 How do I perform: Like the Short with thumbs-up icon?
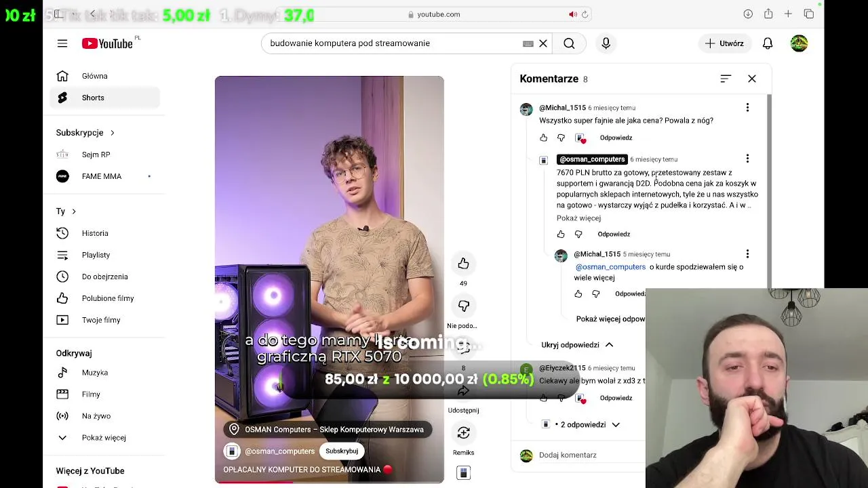click(463, 264)
